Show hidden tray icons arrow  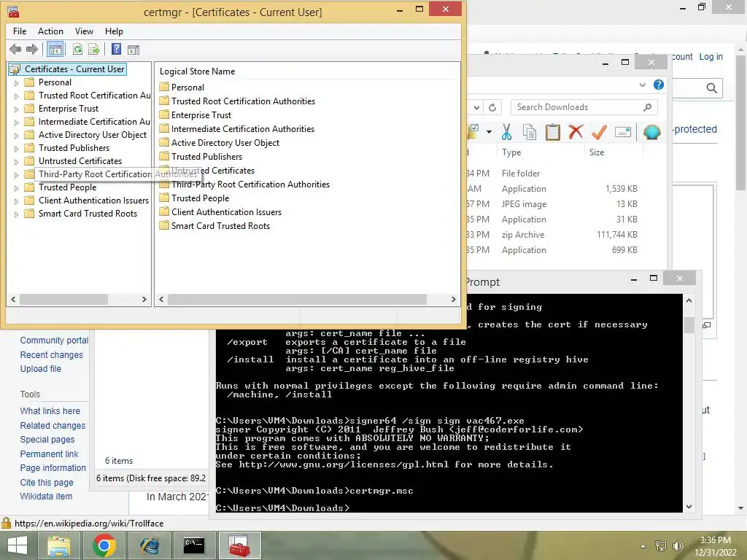643,546
